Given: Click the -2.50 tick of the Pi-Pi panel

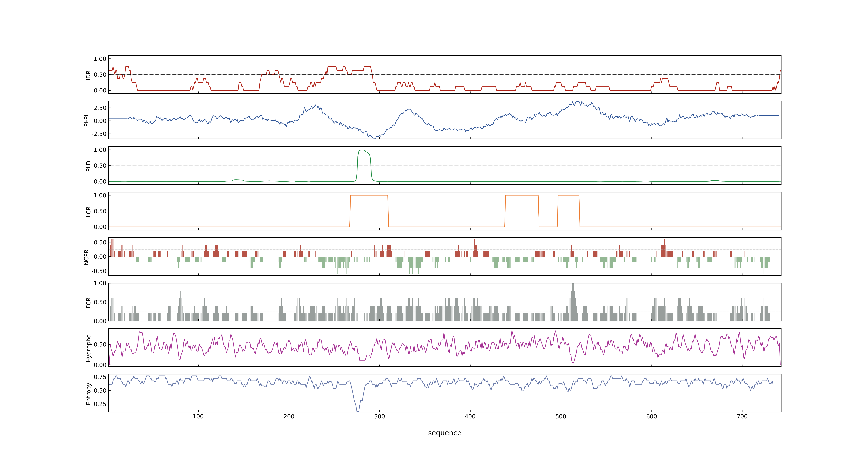Looking at the screenshot, I should [99, 134].
